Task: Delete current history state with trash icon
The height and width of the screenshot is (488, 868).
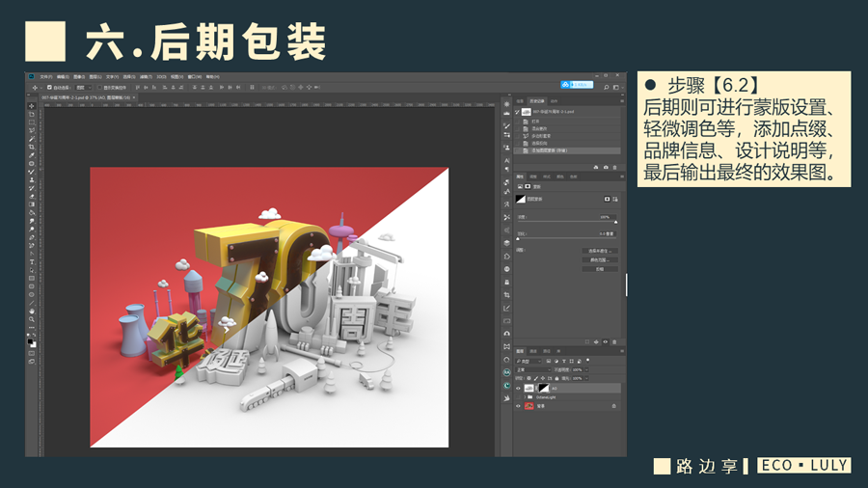Action: click(614, 167)
